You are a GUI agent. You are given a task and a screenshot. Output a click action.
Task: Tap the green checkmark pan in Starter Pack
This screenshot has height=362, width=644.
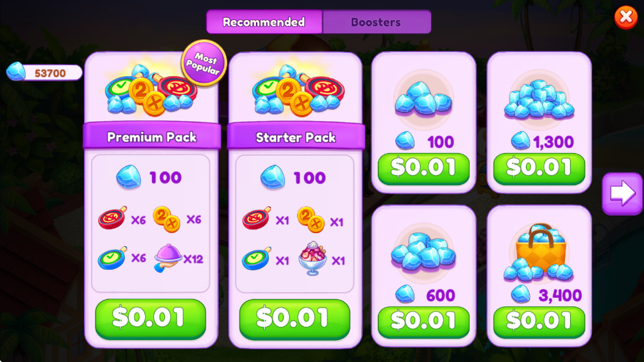click(x=257, y=258)
